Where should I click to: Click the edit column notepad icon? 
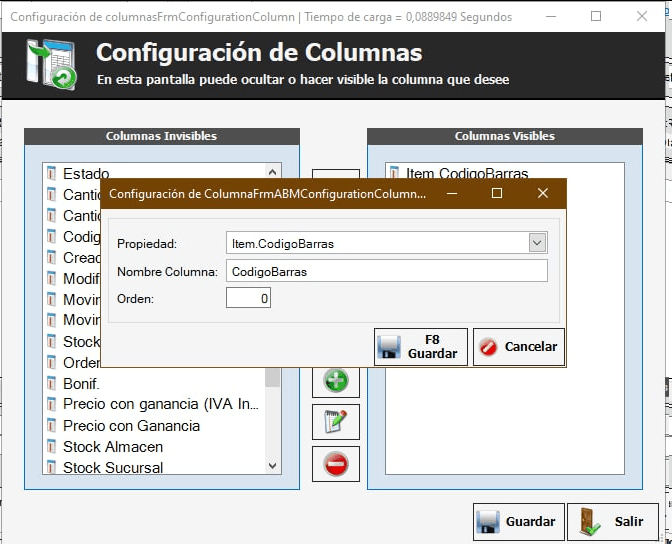(336, 423)
